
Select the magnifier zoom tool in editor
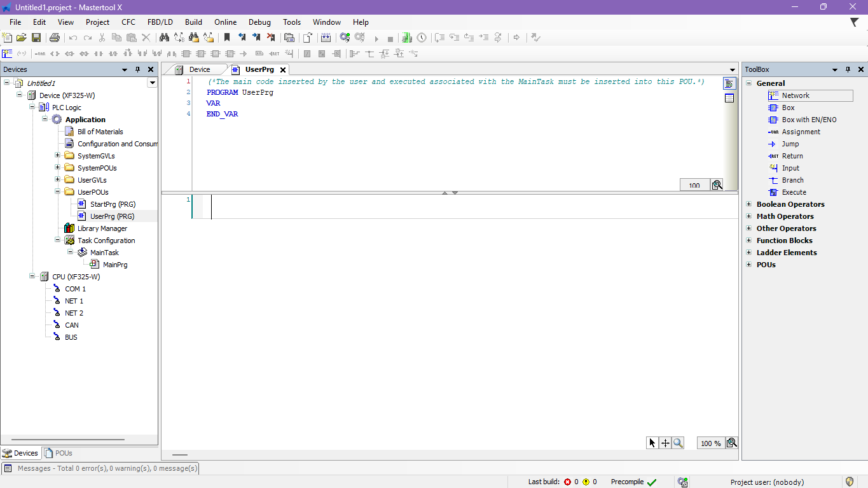(x=678, y=443)
